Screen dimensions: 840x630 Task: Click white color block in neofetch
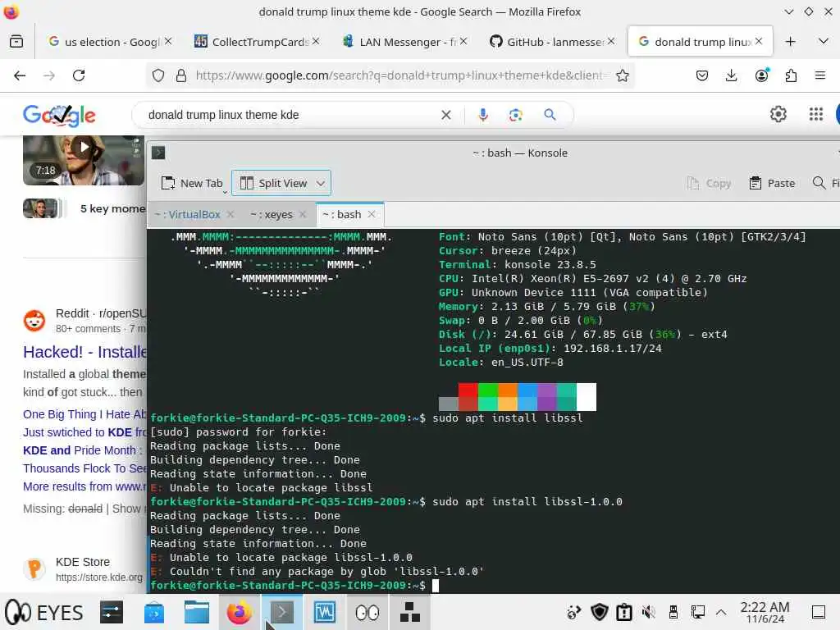(586, 396)
